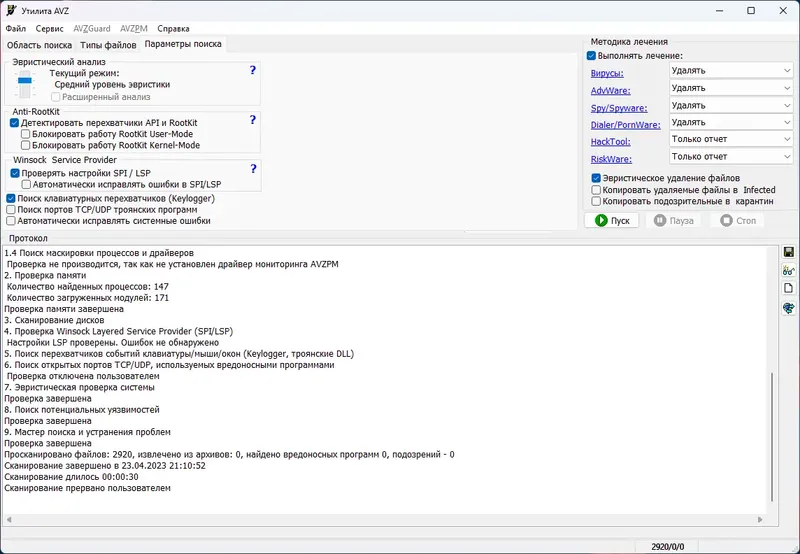
Task: Click the Пауза button
Action: click(673, 220)
